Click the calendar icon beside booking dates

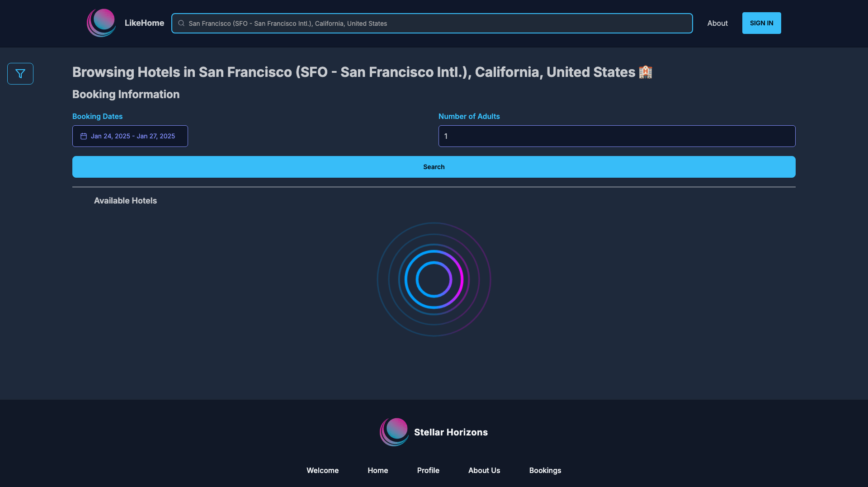coord(83,136)
